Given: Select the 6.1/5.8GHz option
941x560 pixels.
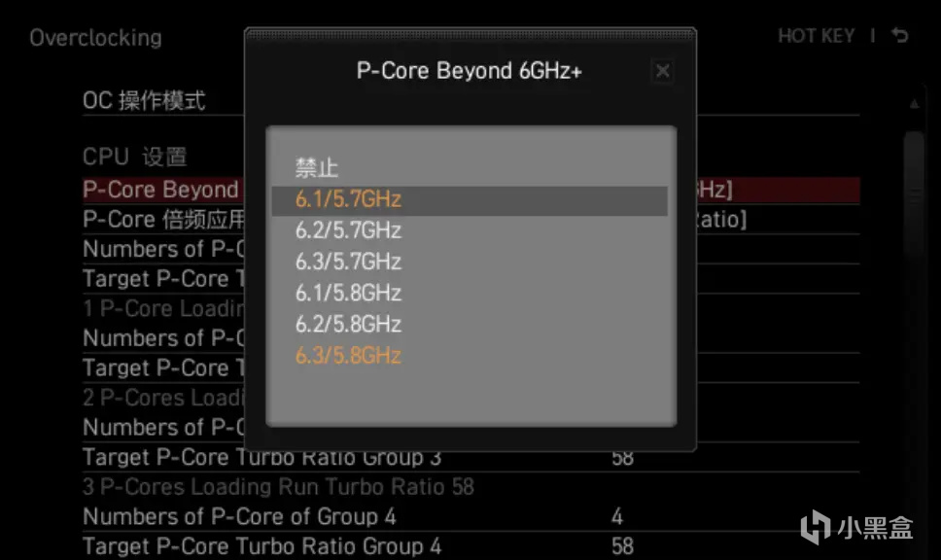Looking at the screenshot, I should pos(348,294).
